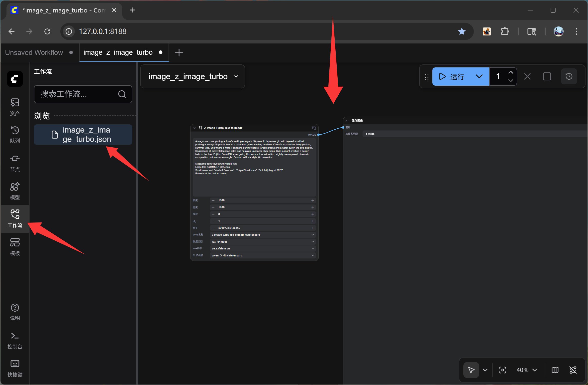The width and height of the screenshot is (588, 385).
Task: Toggle the 控制台 console panel
Action: [x=15, y=340]
